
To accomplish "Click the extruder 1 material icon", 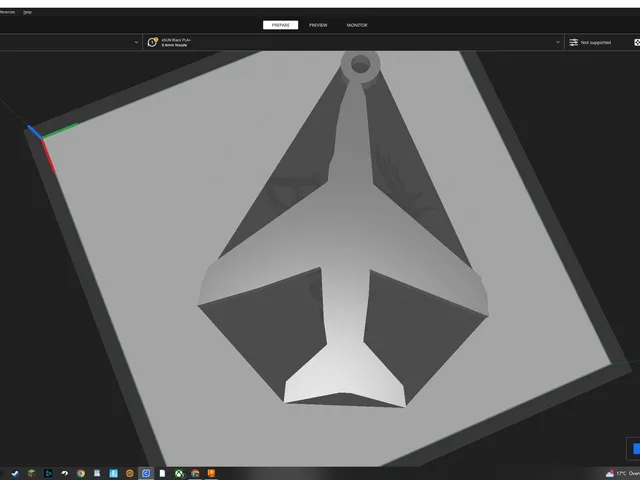I will click(152, 42).
